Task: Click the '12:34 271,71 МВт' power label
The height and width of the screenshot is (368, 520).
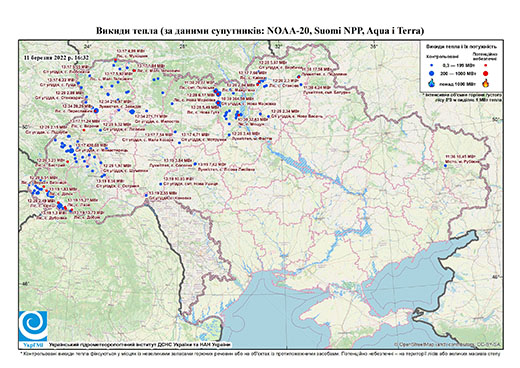Action: [x=152, y=116]
